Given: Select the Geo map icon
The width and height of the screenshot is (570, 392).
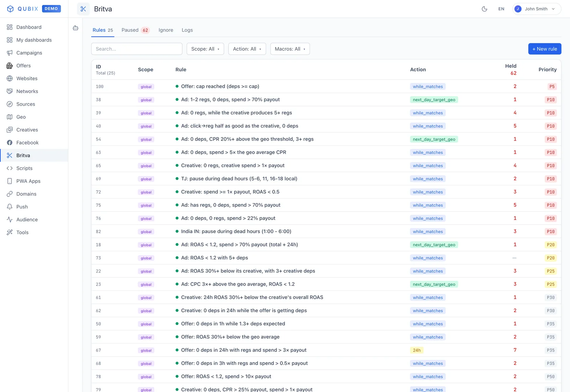Looking at the screenshot, I should click(10, 117).
